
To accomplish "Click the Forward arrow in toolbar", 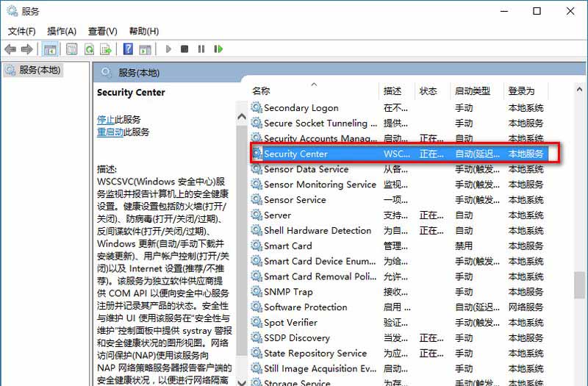I will coord(27,49).
